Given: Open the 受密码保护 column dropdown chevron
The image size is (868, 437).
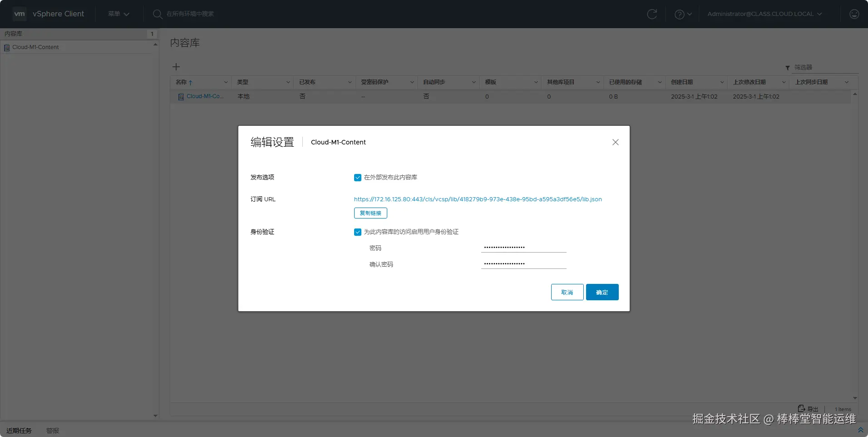Looking at the screenshot, I should tap(412, 82).
